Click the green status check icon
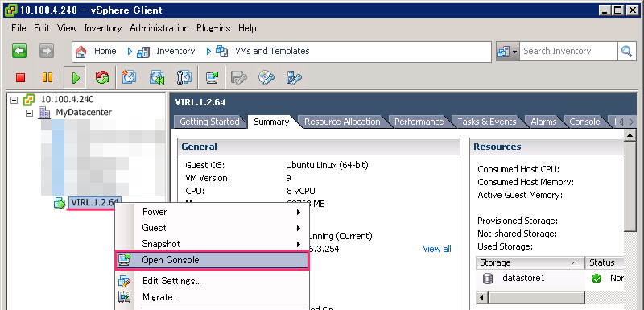The height and width of the screenshot is (310, 644). tap(597, 279)
